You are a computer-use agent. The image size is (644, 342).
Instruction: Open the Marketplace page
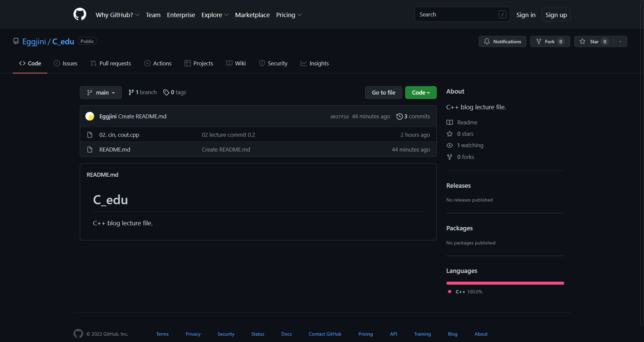(x=252, y=15)
